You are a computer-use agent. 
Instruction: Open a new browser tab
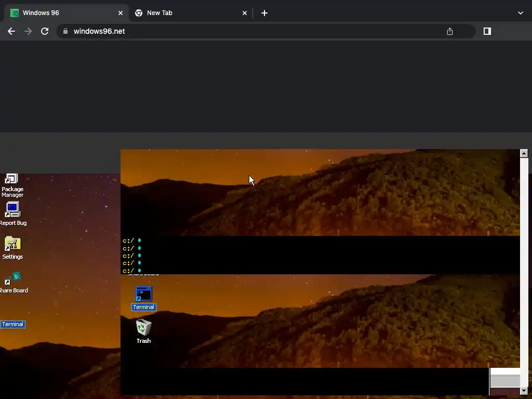click(264, 13)
